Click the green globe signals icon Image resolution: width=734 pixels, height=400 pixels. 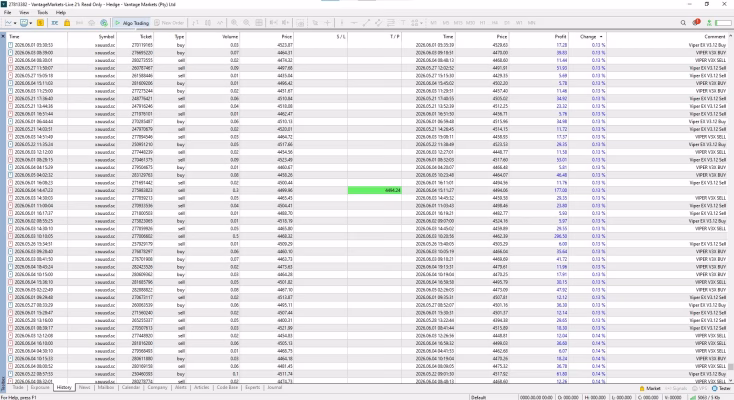pyautogui.click(x=104, y=22)
